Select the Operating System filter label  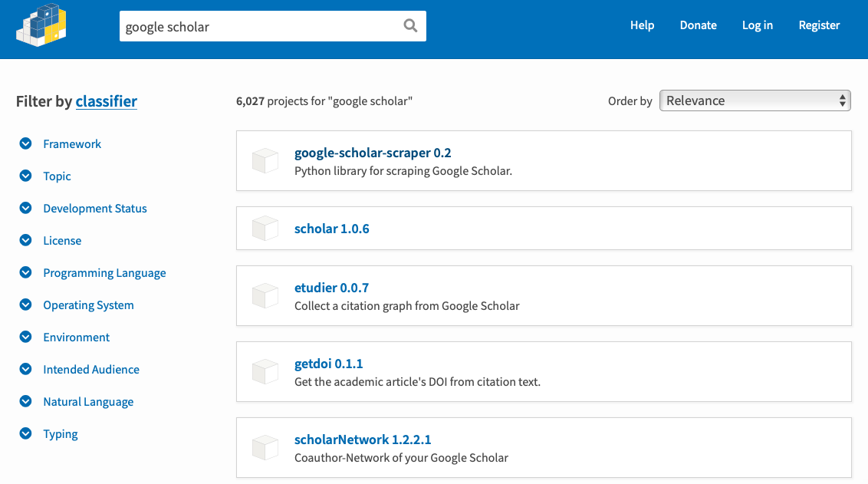(89, 305)
